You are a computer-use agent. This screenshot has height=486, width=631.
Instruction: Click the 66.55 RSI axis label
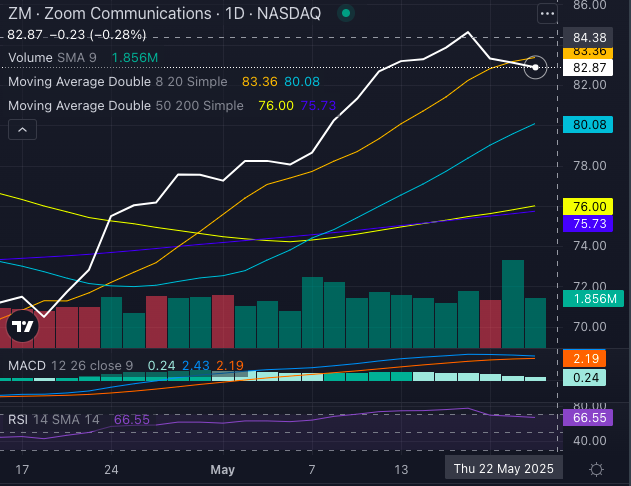click(x=588, y=418)
